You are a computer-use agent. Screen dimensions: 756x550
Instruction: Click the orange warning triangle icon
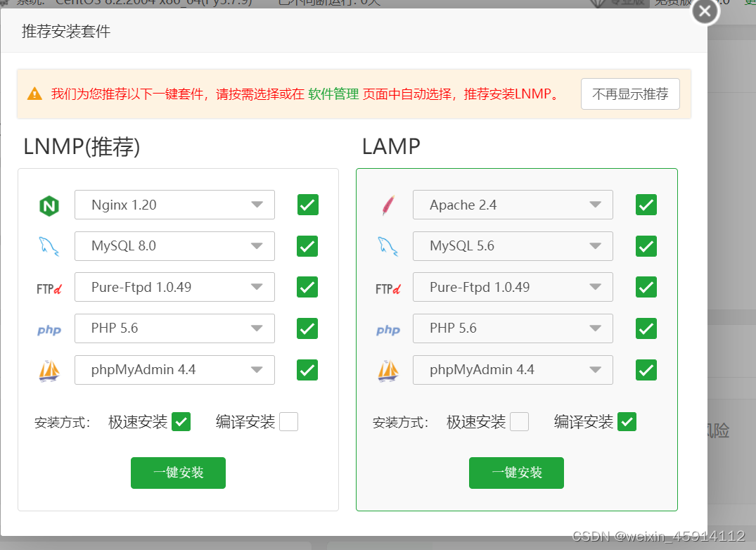34,94
